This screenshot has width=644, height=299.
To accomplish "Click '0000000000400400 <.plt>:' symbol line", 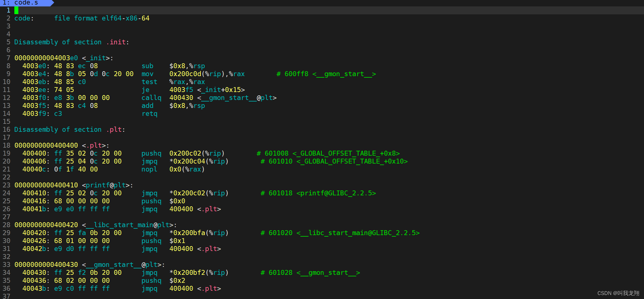I will pyautogui.click(x=62, y=146).
